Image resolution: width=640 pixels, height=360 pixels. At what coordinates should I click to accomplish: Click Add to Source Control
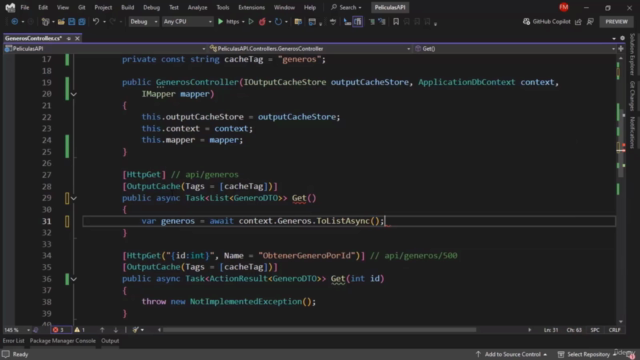(512, 354)
